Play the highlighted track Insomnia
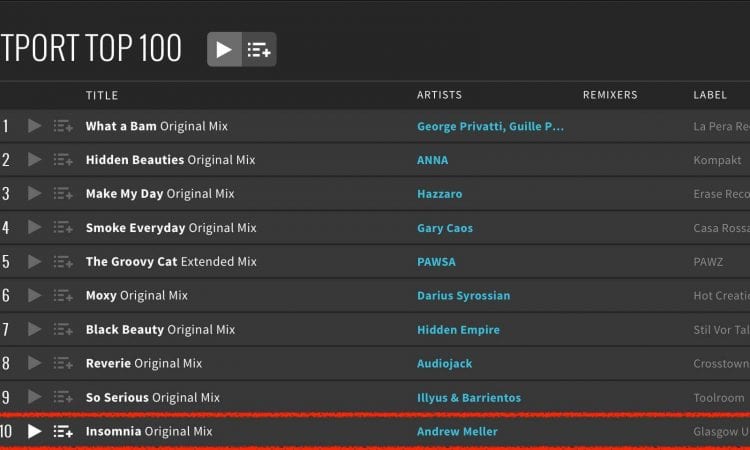 point(34,431)
